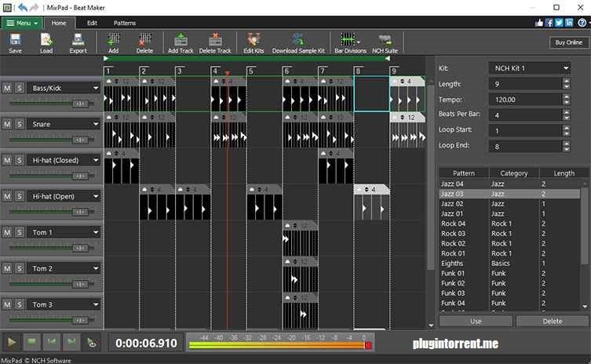The image size is (591, 364).
Task: Open the help question-mark icon
Action: coord(582,23)
